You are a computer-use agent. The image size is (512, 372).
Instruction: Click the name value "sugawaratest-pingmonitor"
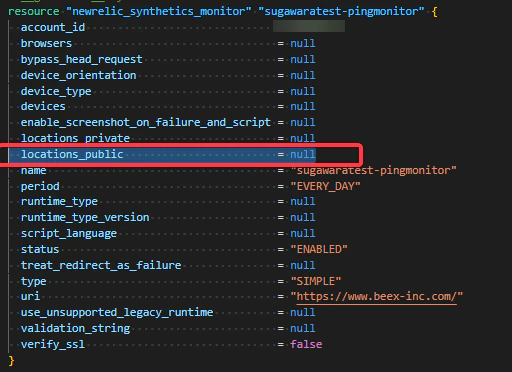[x=373, y=170]
